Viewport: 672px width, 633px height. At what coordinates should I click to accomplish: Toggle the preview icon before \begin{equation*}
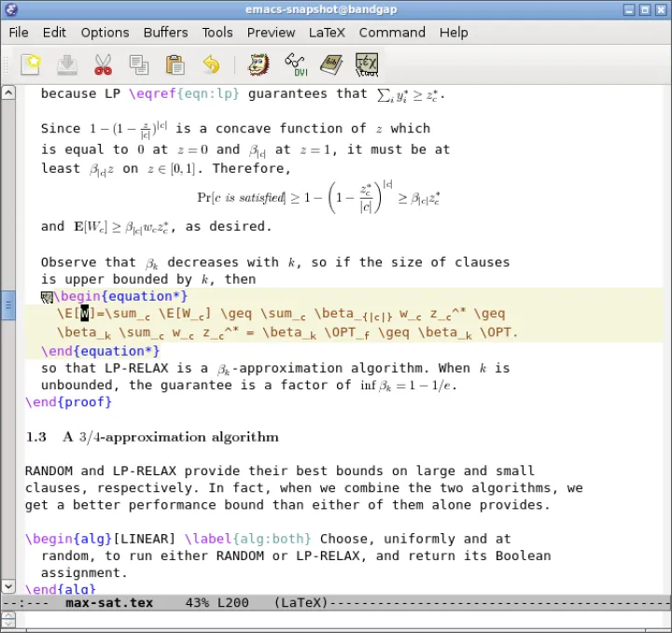click(x=47, y=298)
